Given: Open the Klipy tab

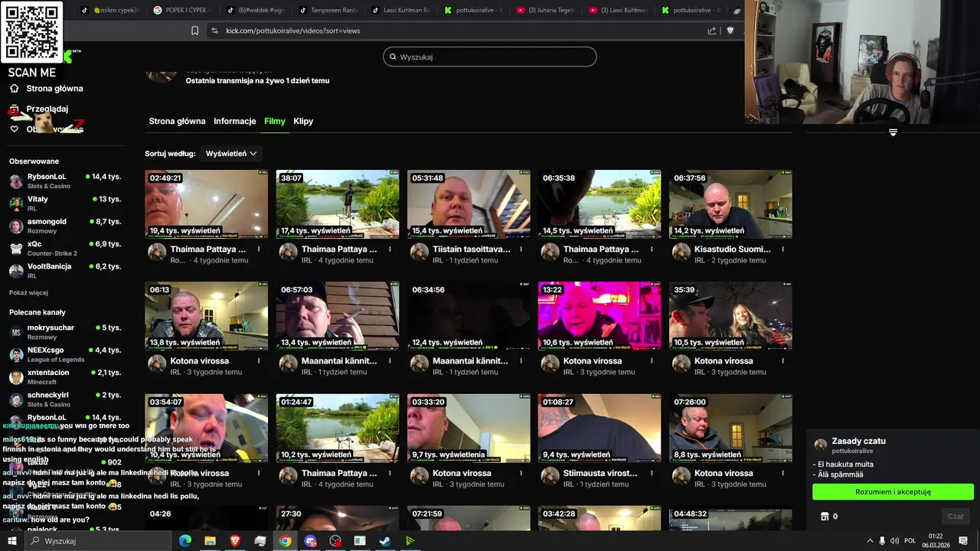Looking at the screenshot, I should [303, 121].
